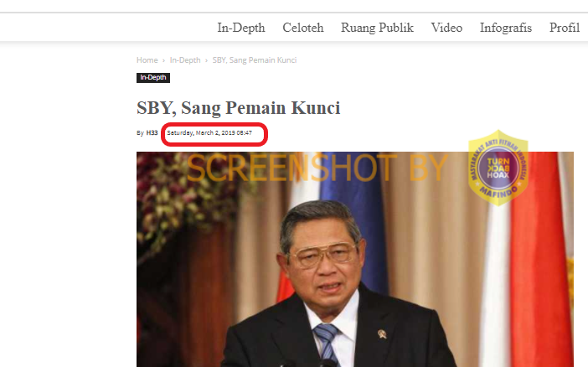The width and height of the screenshot is (588, 367).
Task: Click the black In-Depth category tag
Action: (153, 78)
